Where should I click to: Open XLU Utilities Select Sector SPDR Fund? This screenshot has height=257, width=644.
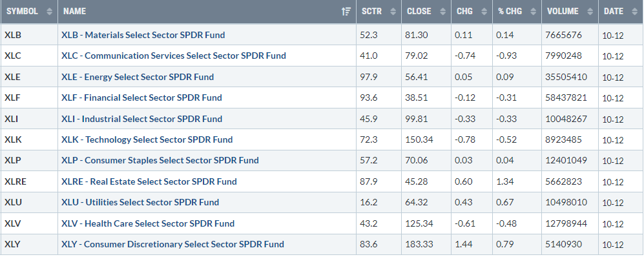140,202
